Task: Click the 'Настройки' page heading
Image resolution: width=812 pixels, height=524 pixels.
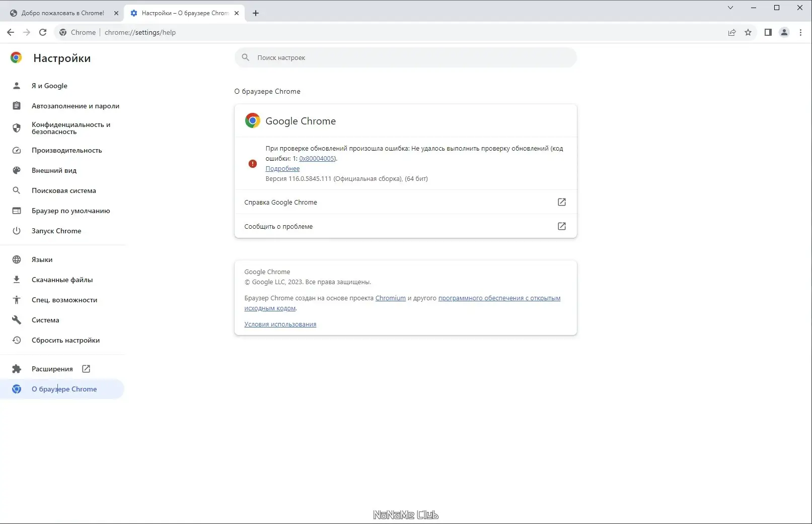Action: click(62, 58)
